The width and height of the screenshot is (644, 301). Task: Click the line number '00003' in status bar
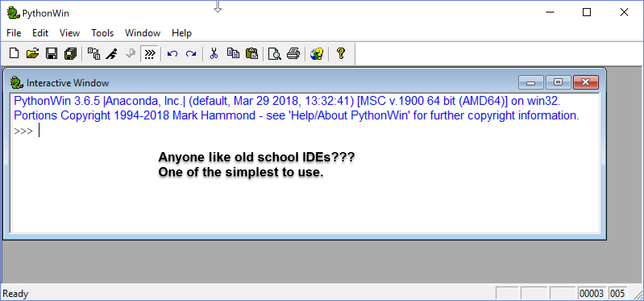[x=592, y=293]
